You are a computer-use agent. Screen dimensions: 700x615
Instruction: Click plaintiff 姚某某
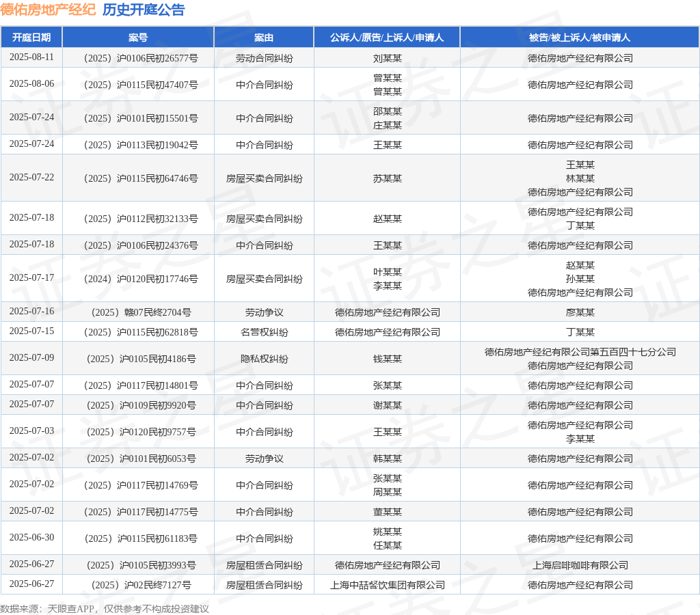(x=388, y=532)
